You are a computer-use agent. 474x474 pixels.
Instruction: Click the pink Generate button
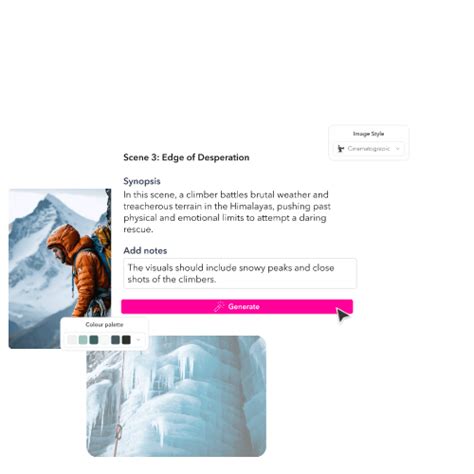[x=237, y=307]
